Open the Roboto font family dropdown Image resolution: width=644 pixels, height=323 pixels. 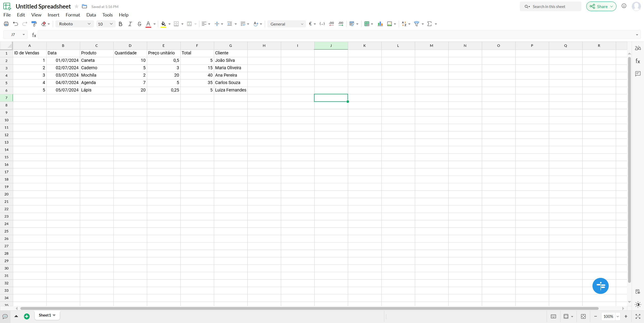[x=74, y=24]
